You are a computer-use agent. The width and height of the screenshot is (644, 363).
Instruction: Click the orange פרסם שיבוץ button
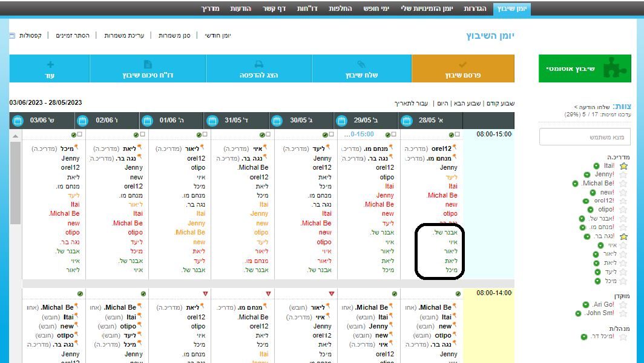click(x=463, y=68)
